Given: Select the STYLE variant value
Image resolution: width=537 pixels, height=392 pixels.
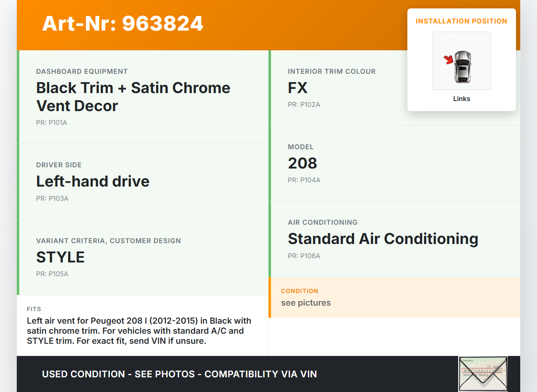Looking at the screenshot, I should click(60, 257).
